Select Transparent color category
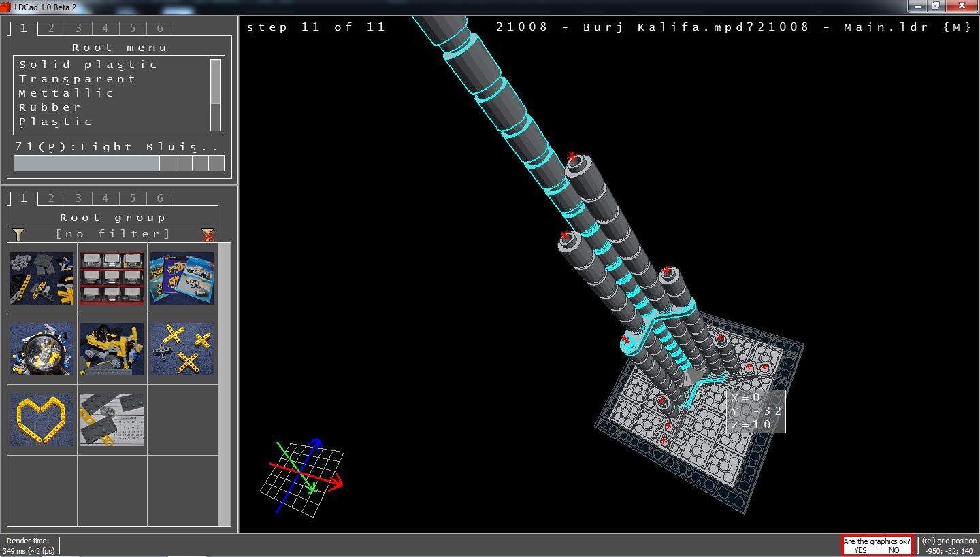Viewport: 980px width, 557px height. [77, 79]
